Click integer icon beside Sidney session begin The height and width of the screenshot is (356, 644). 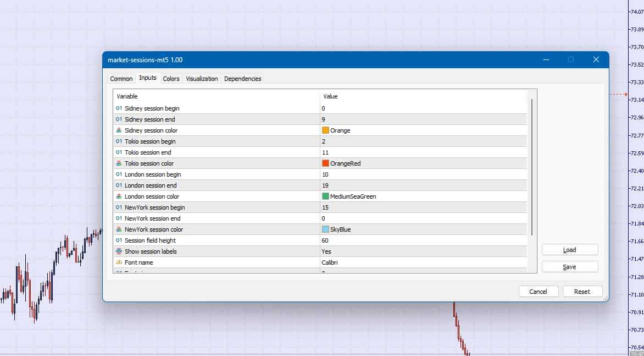pyautogui.click(x=119, y=108)
